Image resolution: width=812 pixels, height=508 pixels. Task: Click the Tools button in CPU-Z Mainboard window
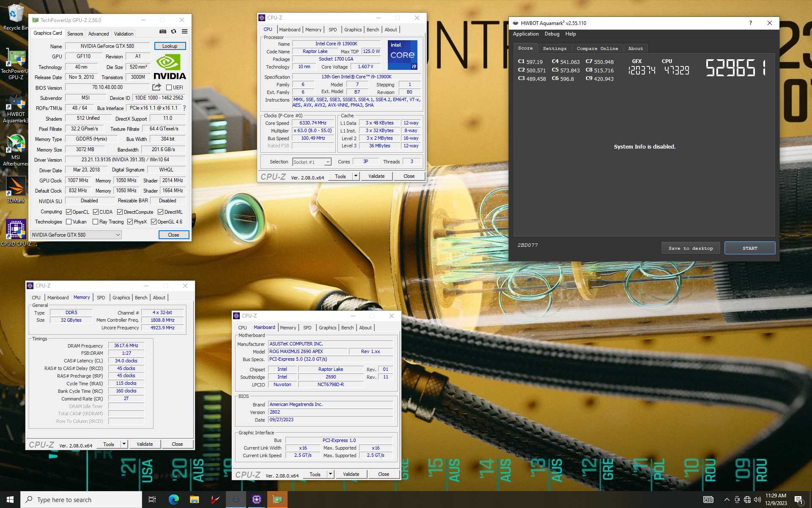[x=315, y=474]
